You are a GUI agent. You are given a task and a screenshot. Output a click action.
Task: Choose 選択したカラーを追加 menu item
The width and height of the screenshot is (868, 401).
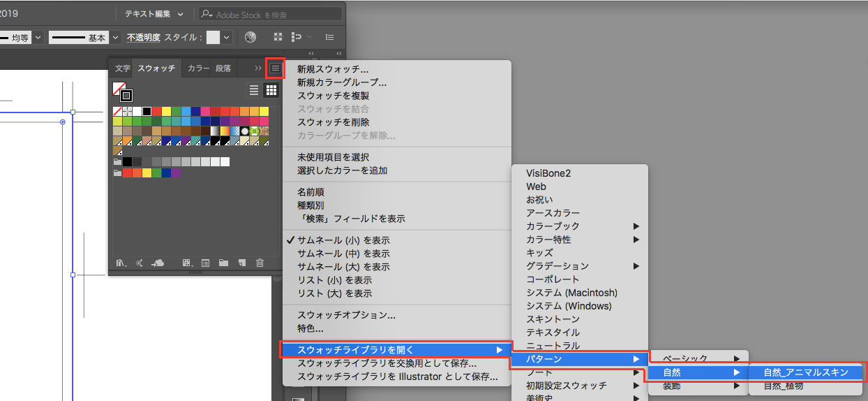[x=397, y=170]
